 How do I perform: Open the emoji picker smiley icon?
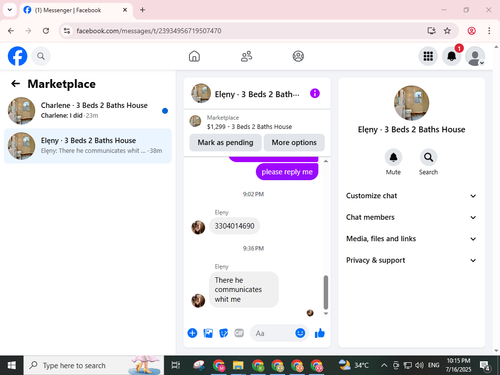click(300, 333)
